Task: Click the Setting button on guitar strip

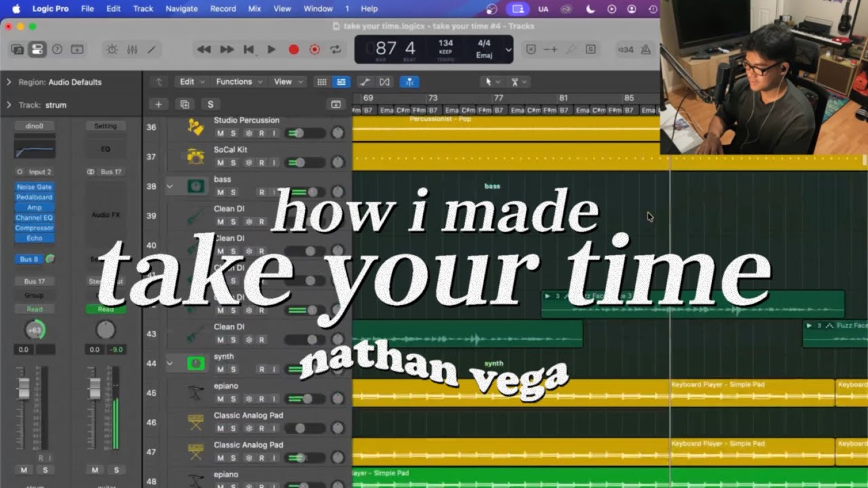Action: (x=105, y=126)
